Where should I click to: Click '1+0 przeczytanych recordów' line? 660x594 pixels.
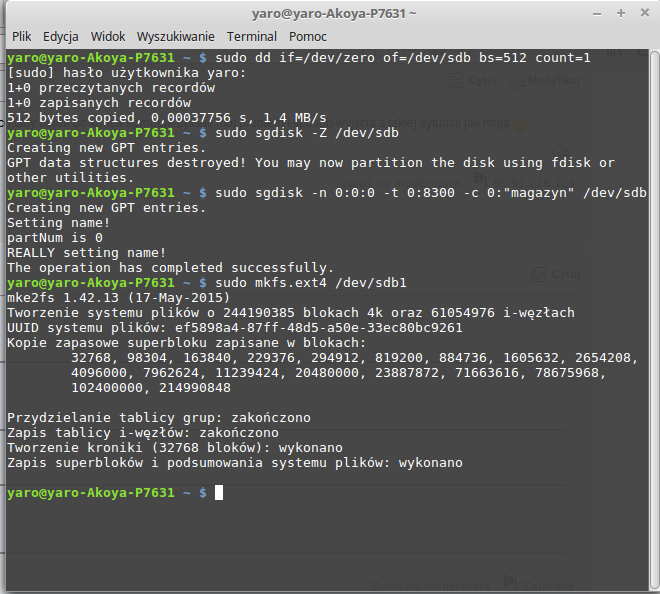[x=111, y=88]
